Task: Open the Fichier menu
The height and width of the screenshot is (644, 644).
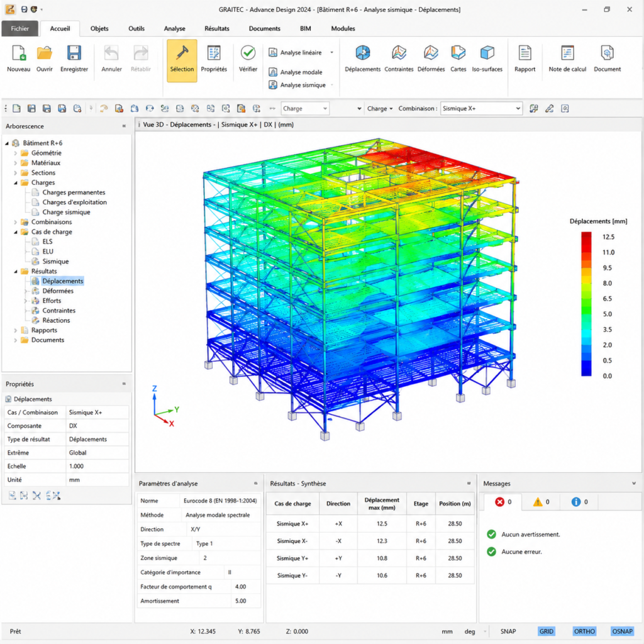Action: [x=19, y=28]
